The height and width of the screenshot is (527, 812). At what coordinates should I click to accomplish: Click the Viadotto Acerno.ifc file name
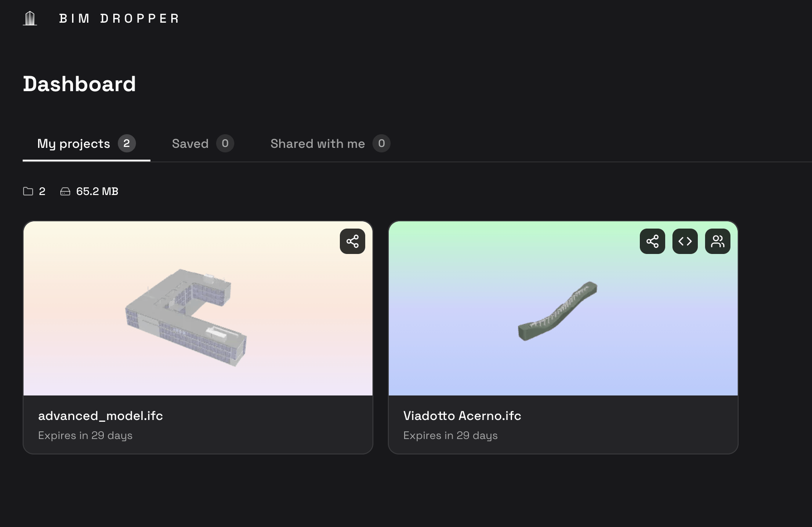(x=462, y=416)
